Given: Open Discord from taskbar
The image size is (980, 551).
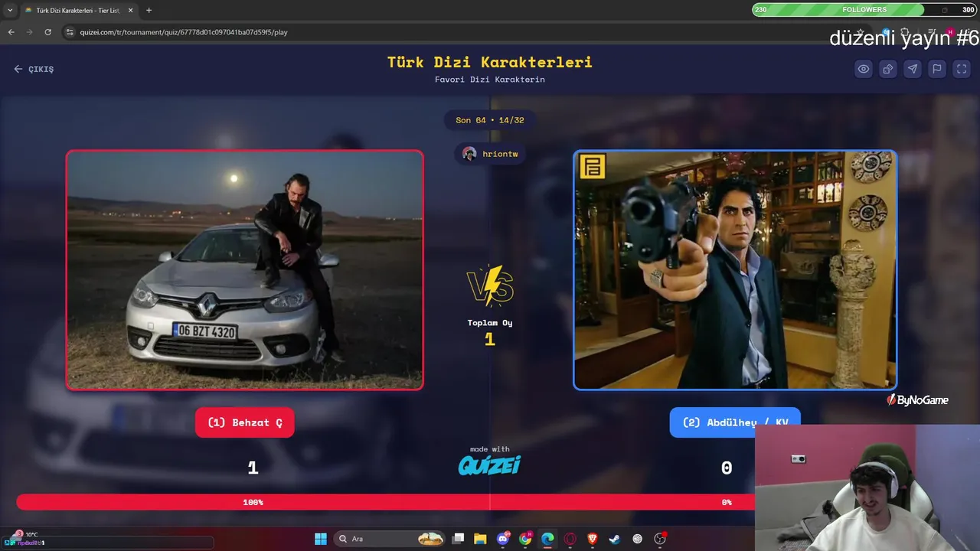Looking at the screenshot, I should point(503,539).
